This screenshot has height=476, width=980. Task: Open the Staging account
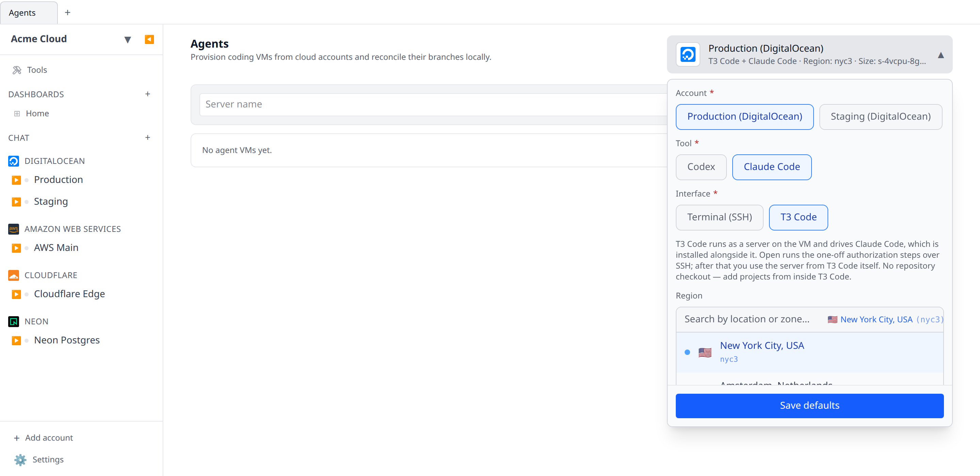[x=51, y=202]
